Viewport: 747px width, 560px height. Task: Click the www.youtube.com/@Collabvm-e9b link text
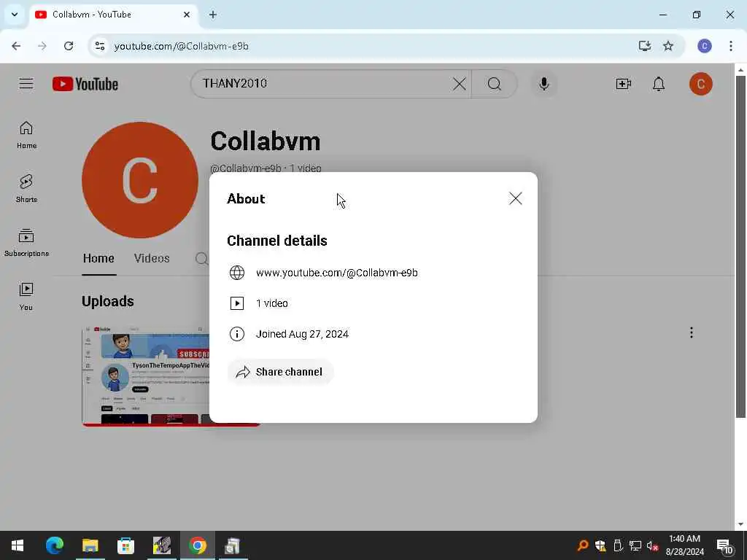[337, 273]
